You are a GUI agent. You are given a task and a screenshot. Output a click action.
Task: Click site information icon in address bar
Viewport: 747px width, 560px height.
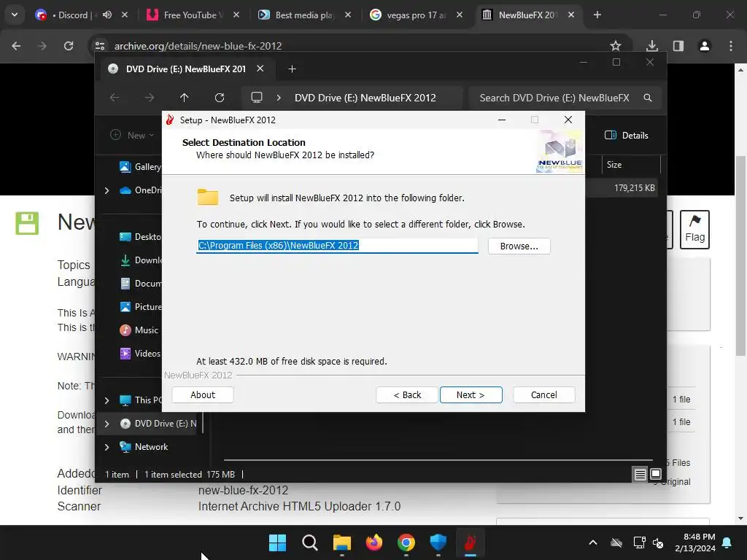pos(99,46)
